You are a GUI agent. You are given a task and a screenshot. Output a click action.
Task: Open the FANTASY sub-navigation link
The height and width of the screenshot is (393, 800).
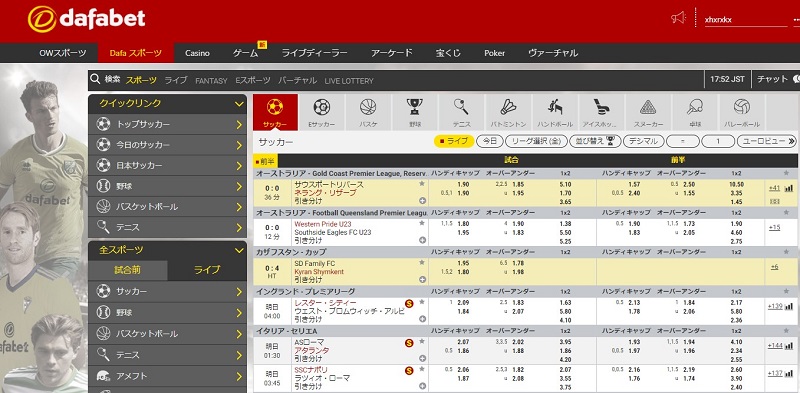pos(211,80)
